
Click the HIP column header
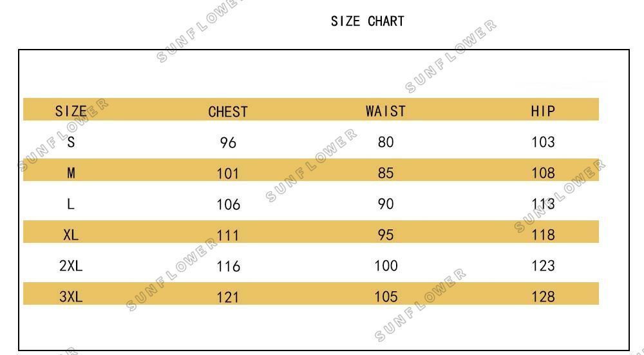coord(543,111)
